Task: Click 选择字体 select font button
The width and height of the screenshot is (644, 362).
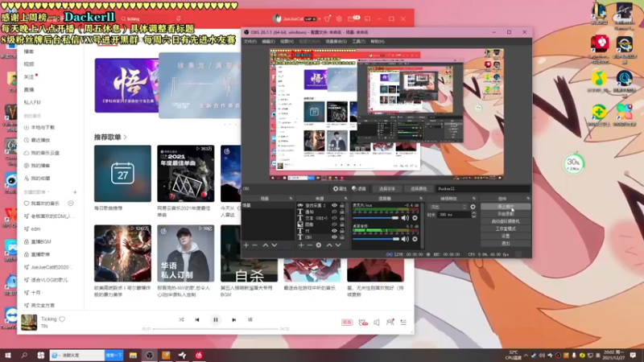Action: pos(387,189)
